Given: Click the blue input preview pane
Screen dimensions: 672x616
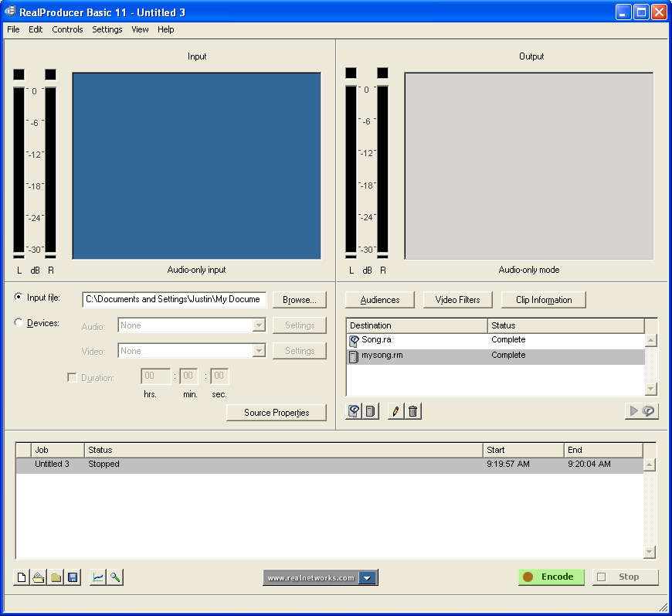Looking at the screenshot, I should click(x=197, y=166).
